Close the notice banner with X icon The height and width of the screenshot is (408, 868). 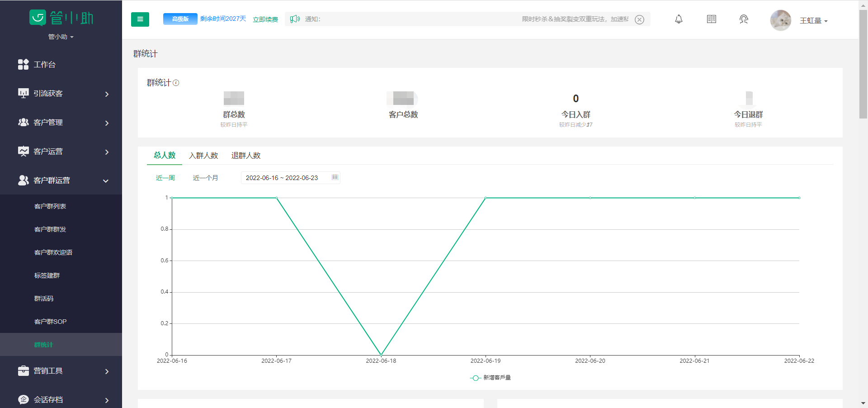tap(639, 19)
